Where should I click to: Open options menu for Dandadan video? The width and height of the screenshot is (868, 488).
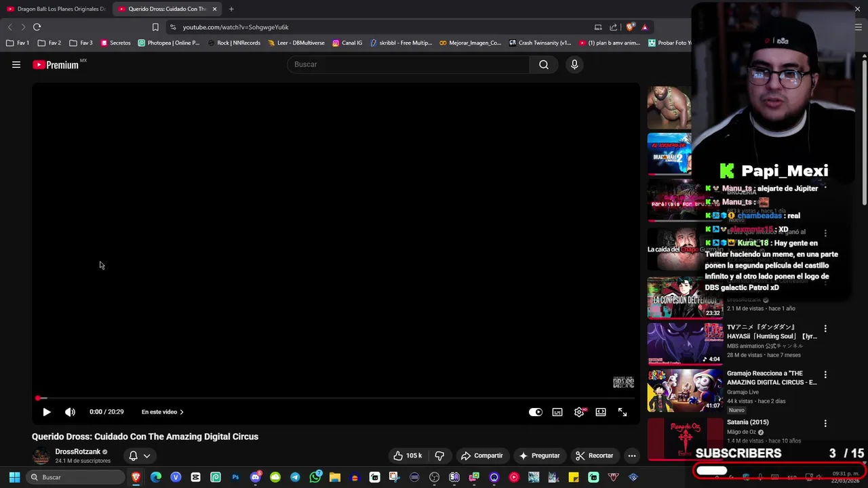[825, 329]
